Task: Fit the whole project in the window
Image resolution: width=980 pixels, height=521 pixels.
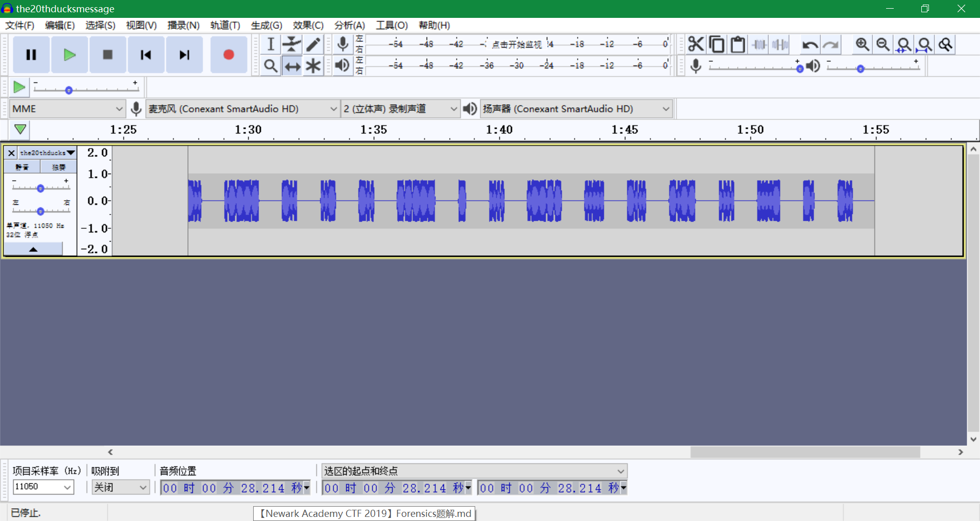Action: tap(925, 45)
